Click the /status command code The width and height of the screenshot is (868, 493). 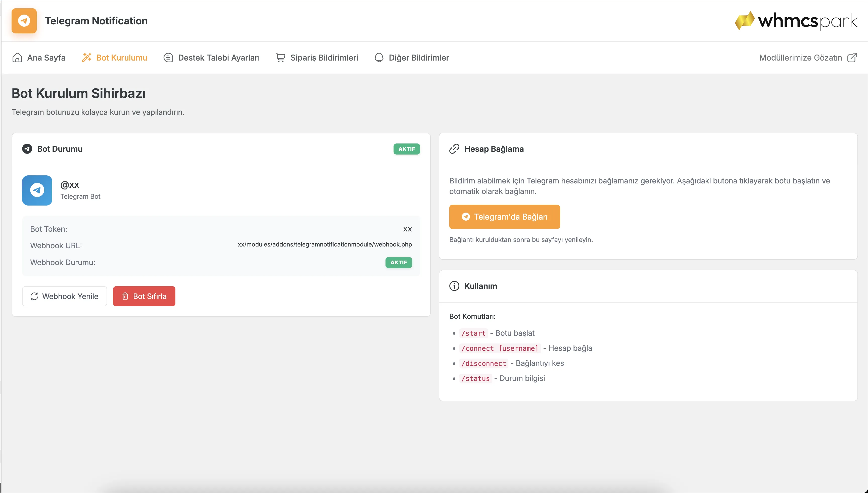[475, 378]
